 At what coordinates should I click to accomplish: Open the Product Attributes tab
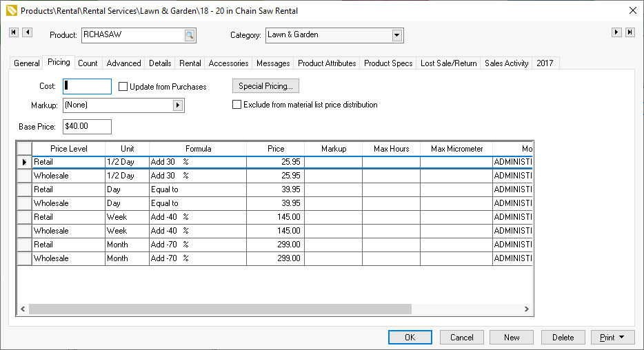click(327, 63)
